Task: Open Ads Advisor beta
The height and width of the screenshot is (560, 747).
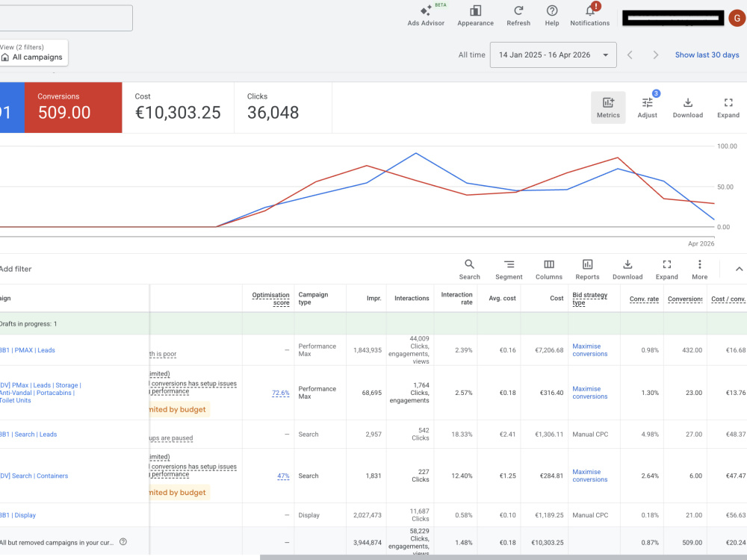Action: coord(426,16)
